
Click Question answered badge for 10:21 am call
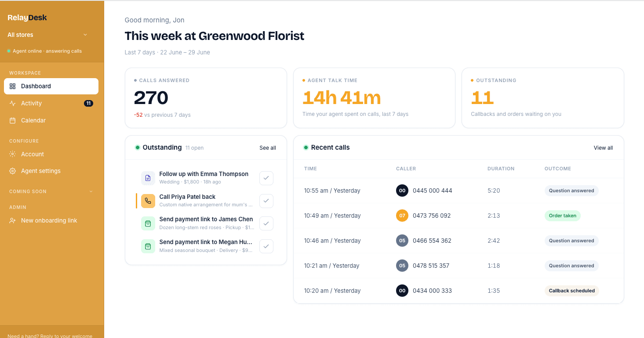click(571, 266)
